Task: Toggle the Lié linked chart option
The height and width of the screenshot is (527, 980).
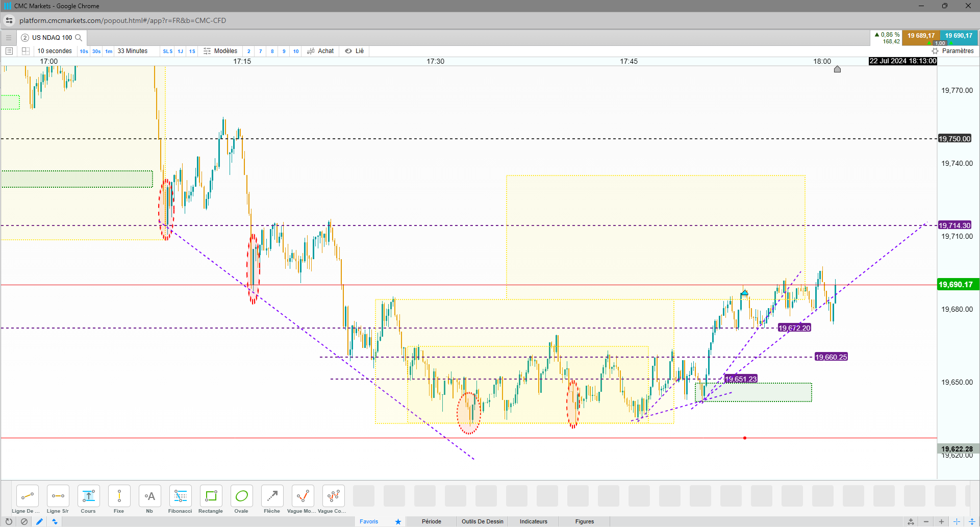Action: (355, 51)
